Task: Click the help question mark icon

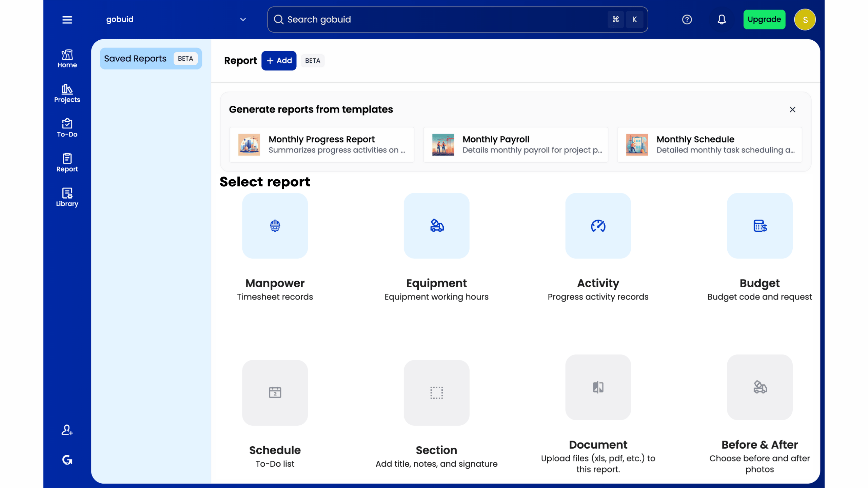Action: [x=687, y=20]
